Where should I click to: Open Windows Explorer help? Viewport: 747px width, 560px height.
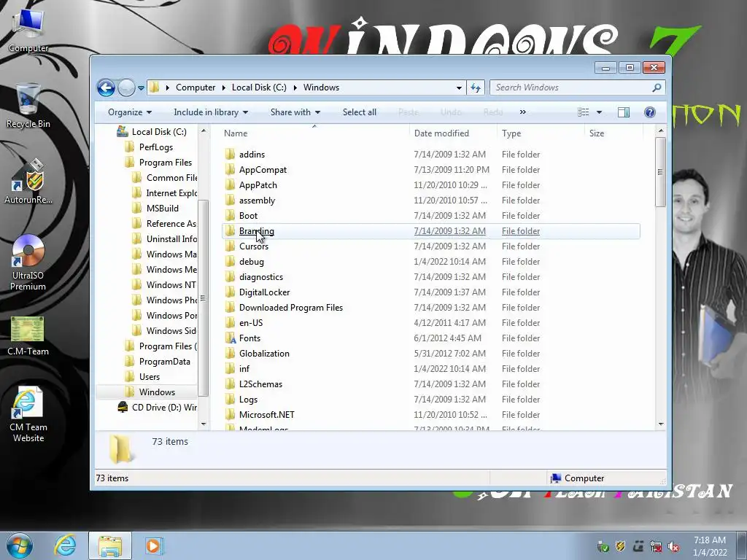pyautogui.click(x=649, y=112)
